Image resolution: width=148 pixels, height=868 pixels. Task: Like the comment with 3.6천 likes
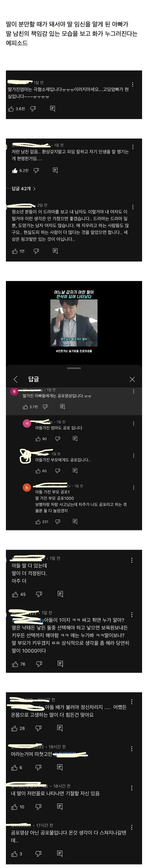pyautogui.click(x=11, y=109)
